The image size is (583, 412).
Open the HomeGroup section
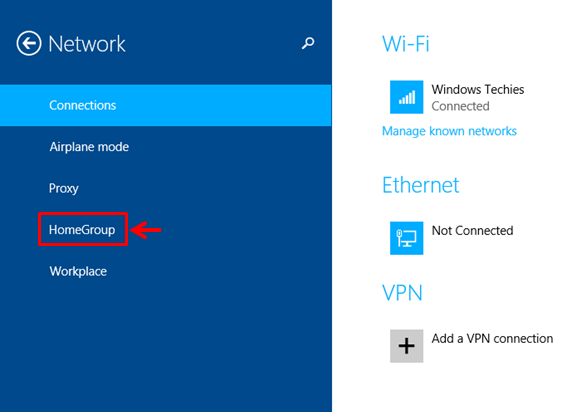tap(82, 230)
